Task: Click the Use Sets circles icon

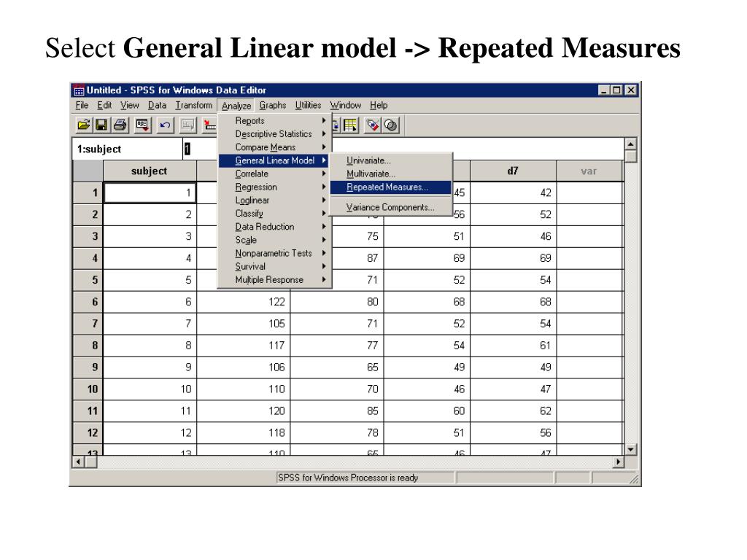Action: 391,125
